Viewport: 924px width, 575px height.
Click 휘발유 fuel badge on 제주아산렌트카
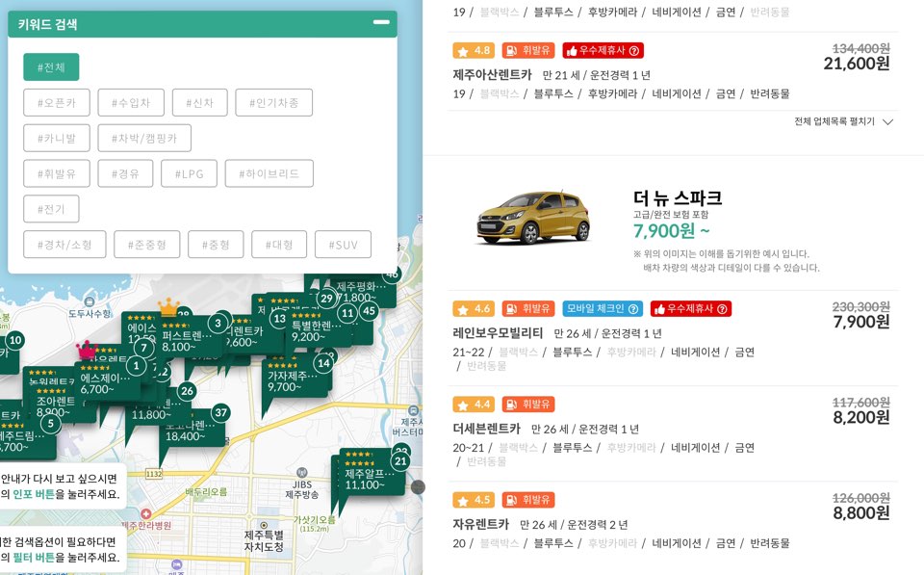click(x=528, y=51)
